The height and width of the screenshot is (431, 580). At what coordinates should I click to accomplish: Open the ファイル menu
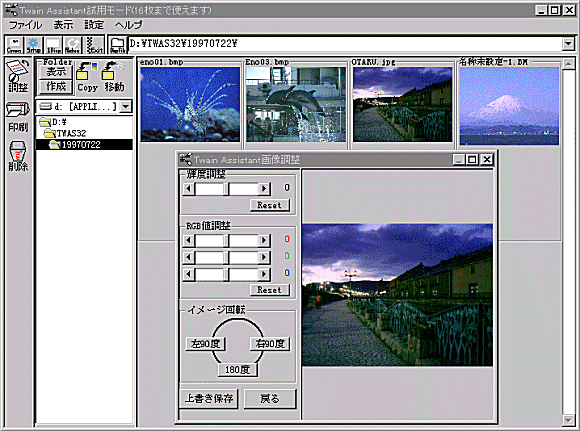[x=26, y=25]
